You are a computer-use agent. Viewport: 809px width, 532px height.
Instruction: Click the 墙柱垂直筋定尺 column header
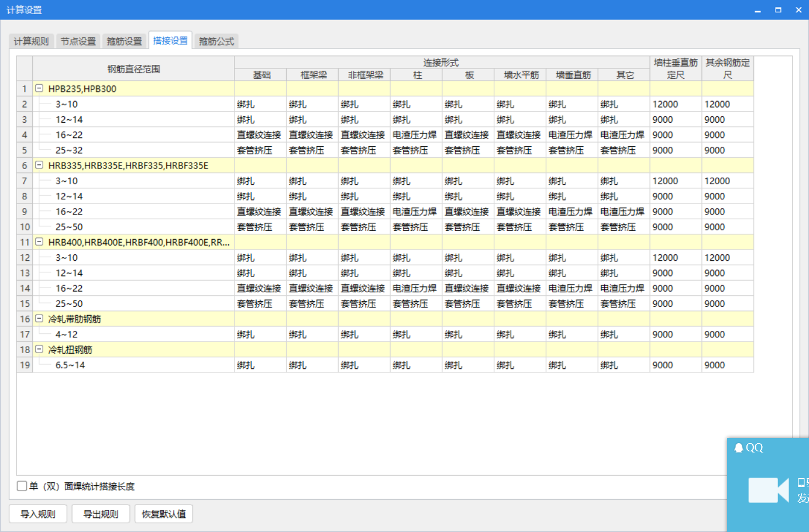(676, 68)
